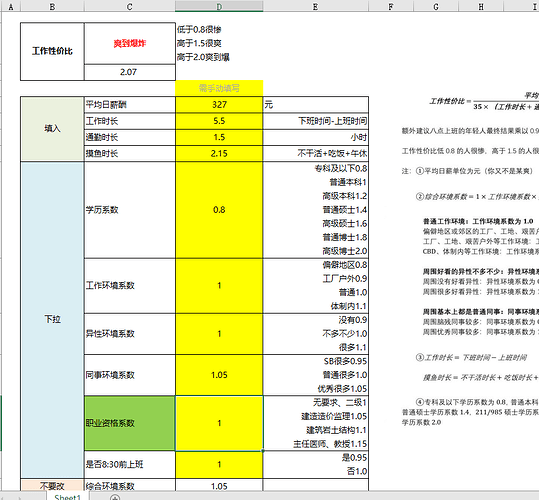
Task: Select the 异性环境系数 label cell
Action: click(x=130, y=334)
